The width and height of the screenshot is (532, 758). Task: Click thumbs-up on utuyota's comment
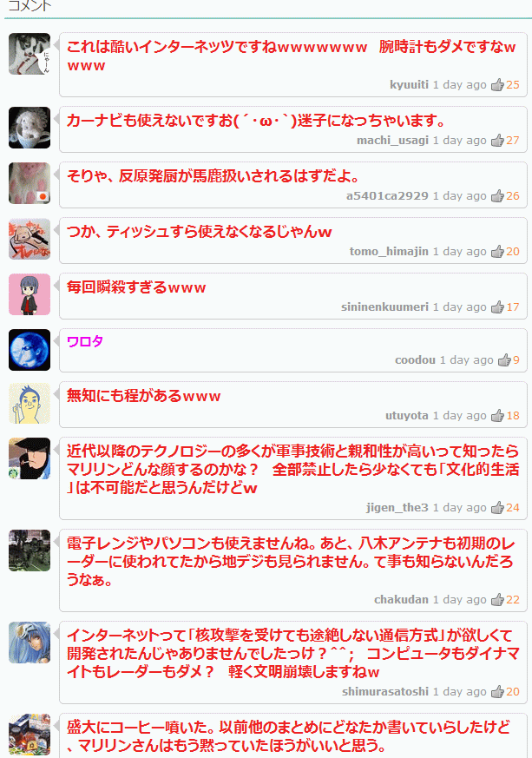pyautogui.click(x=497, y=416)
